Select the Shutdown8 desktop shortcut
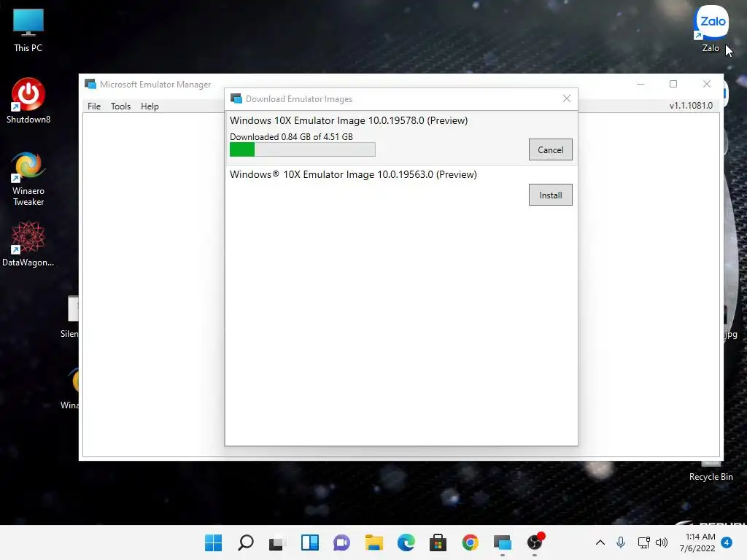Screen dimensions: 747x560 [x=28, y=101]
